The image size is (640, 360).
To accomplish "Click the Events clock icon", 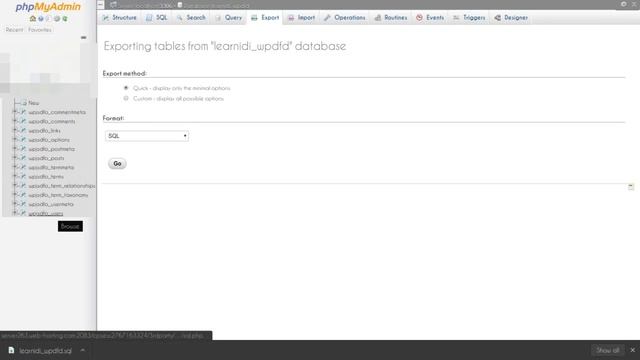I will 419,18.
